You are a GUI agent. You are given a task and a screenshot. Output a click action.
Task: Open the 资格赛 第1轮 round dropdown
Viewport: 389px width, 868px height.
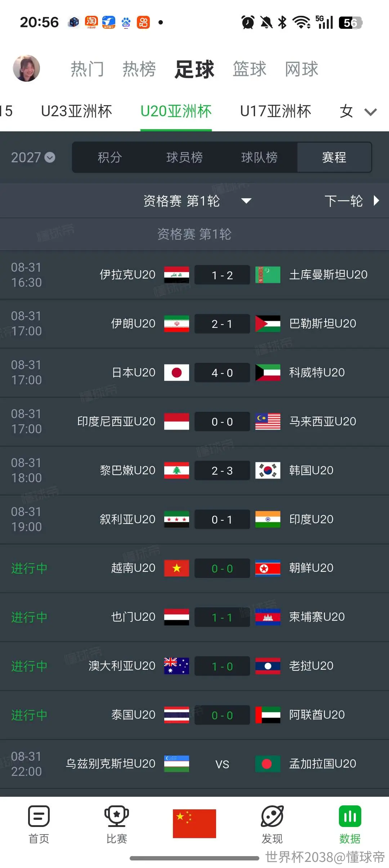[x=197, y=201]
